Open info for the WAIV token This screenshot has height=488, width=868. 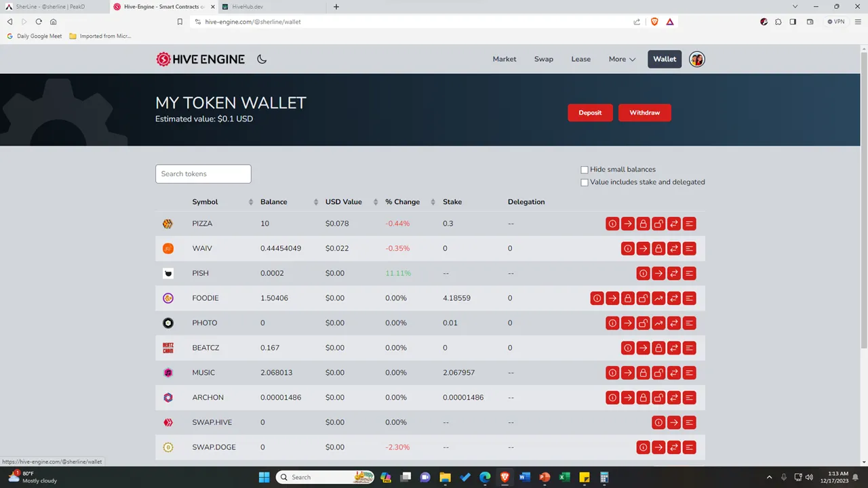click(628, 249)
